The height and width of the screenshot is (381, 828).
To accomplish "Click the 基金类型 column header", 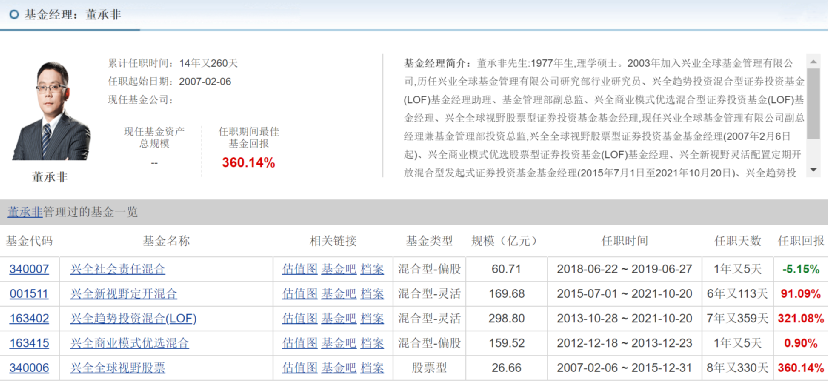I will [x=429, y=241].
